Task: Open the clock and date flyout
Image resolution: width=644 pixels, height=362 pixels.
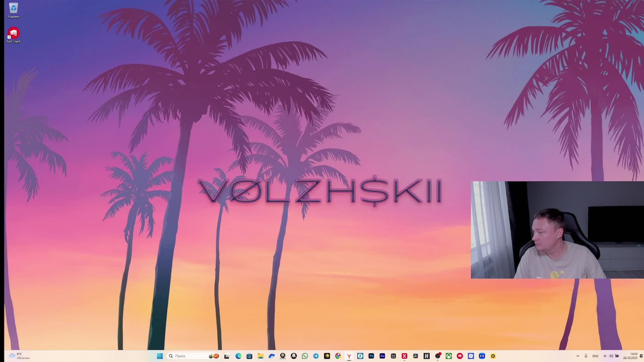Action: coord(630,356)
